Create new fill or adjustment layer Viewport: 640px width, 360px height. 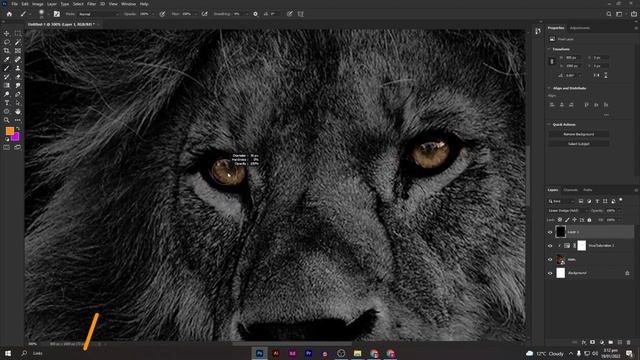(x=602, y=342)
